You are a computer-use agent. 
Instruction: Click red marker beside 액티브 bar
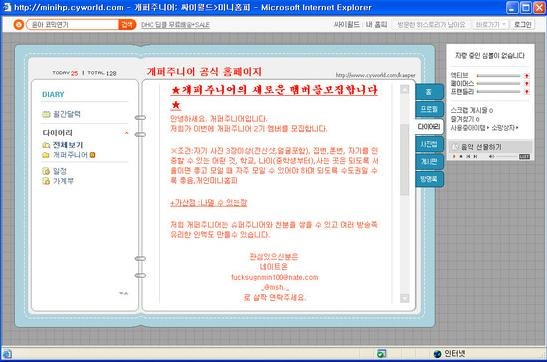(x=527, y=76)
